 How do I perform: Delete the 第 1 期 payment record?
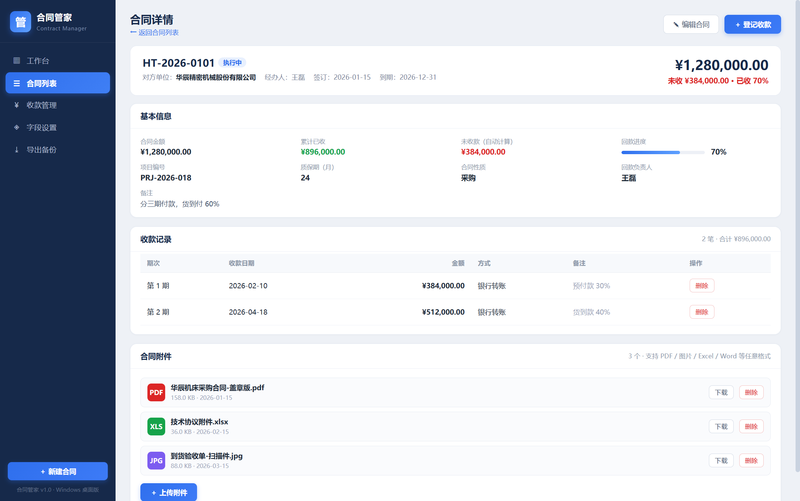tap(702, 286)
